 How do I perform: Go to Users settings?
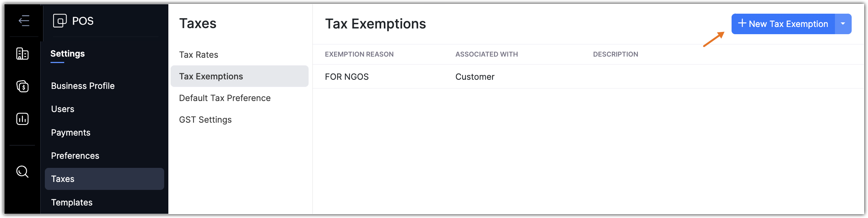(63, 109)
